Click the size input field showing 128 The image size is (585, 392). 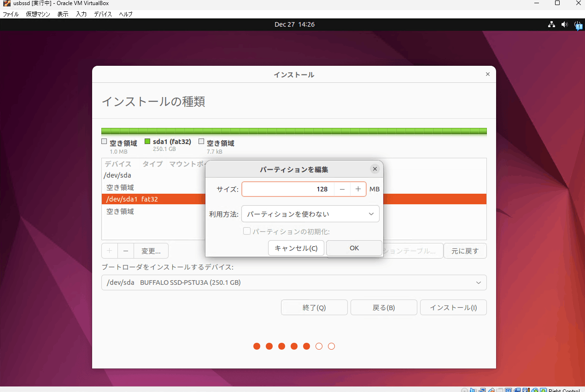[288, 189]
